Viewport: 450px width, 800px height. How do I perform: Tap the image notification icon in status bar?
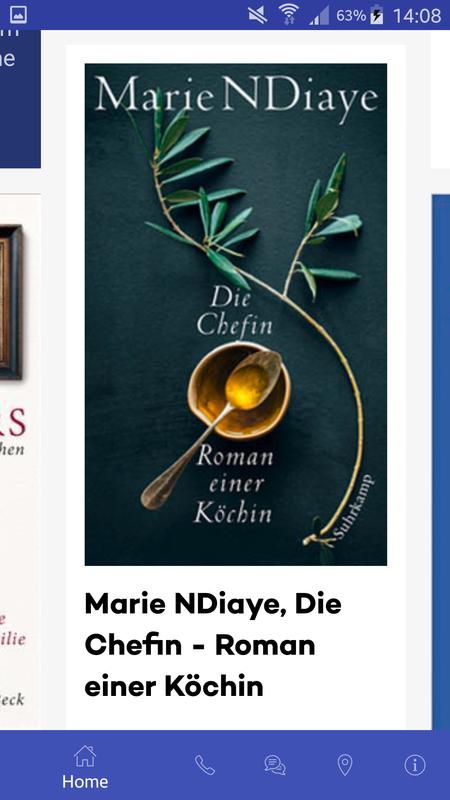pos(18,15)
